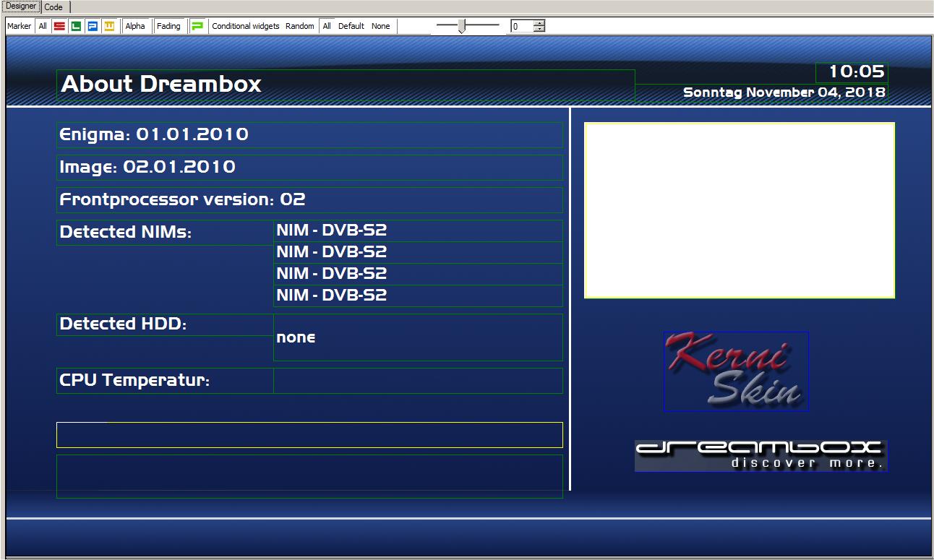Image resolution: width=934 pixels, height=560 pixels.
Task: Toggle the red marker icon
Action: coord(59,26)
